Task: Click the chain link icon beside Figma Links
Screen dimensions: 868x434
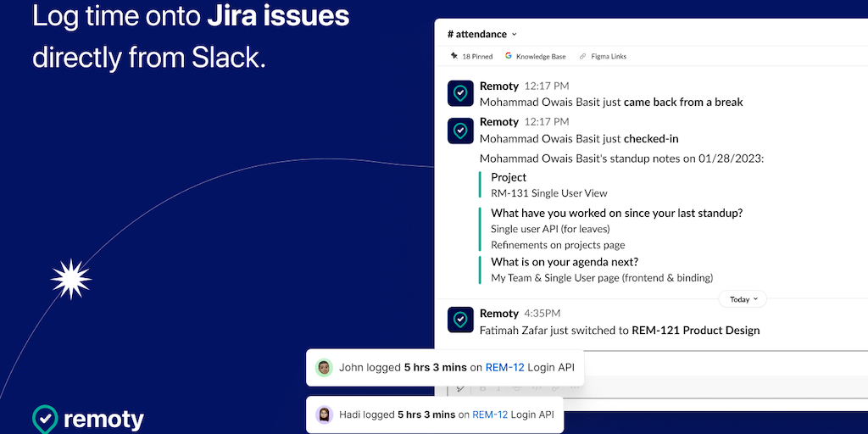Action: click(582, 56)
